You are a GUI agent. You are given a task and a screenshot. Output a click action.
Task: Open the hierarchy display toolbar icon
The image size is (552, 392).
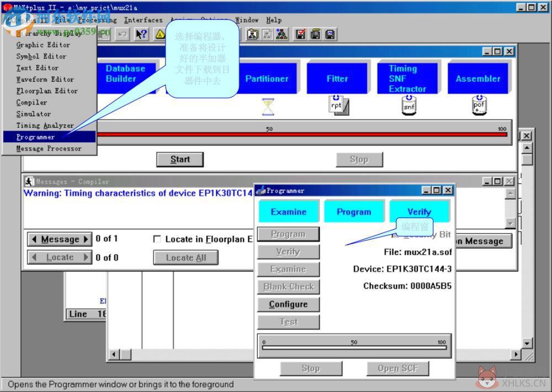tap(252, 34)
